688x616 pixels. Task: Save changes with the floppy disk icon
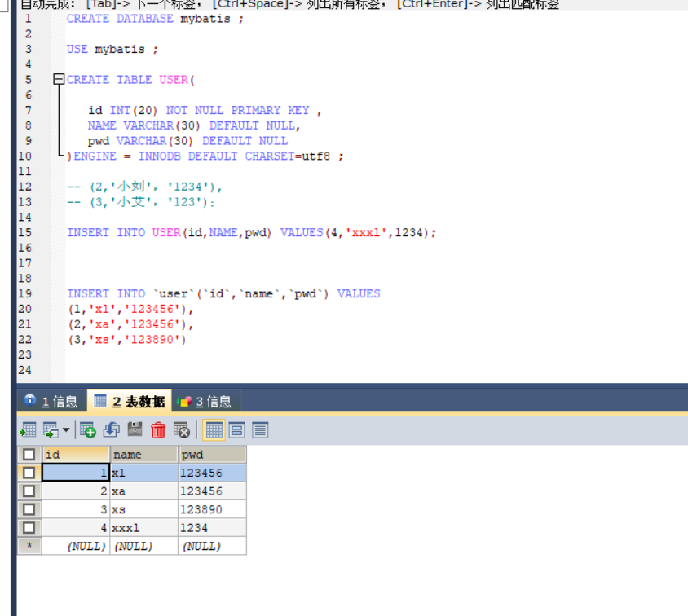[x=135, y=429]
